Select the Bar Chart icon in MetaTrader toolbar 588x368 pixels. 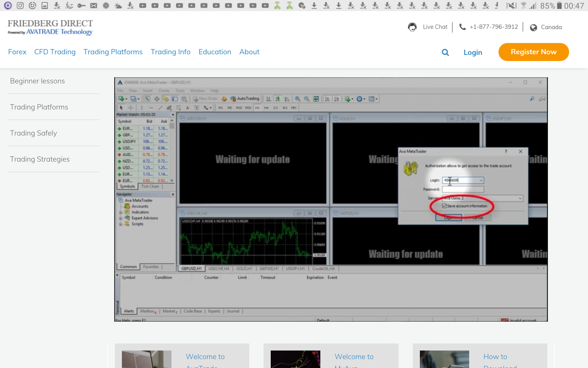coord(269,99)
